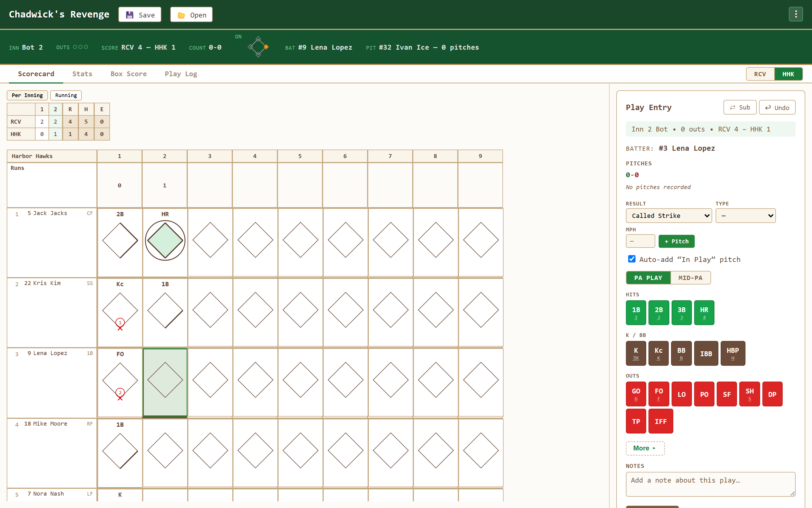The height and width of the screenshot is (508, 812).
Task: Click the MPH input field
Action: coord(640,241)
